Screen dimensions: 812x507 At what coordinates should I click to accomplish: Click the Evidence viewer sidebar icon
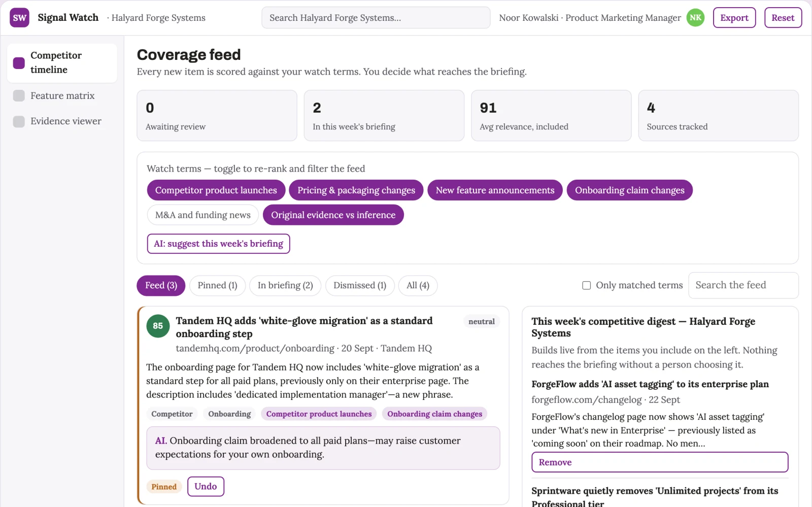[x=19, y=121]
